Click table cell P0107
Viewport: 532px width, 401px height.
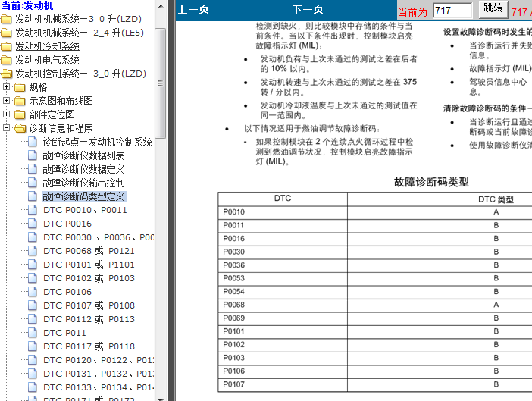(x=282, y=384)
